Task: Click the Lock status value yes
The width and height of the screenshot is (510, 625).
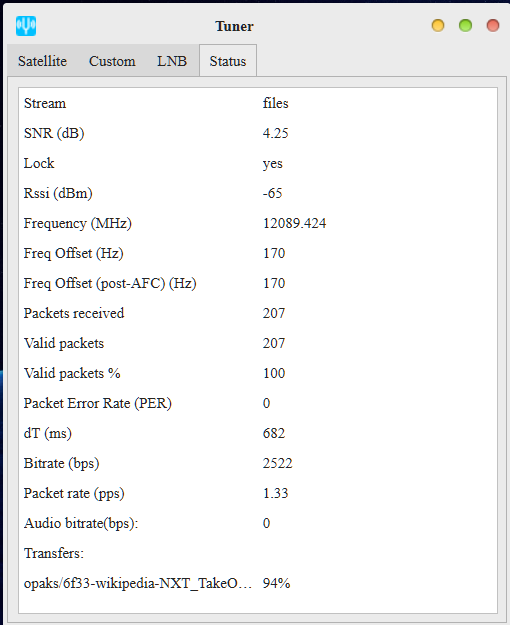Action: pos(273,163)
